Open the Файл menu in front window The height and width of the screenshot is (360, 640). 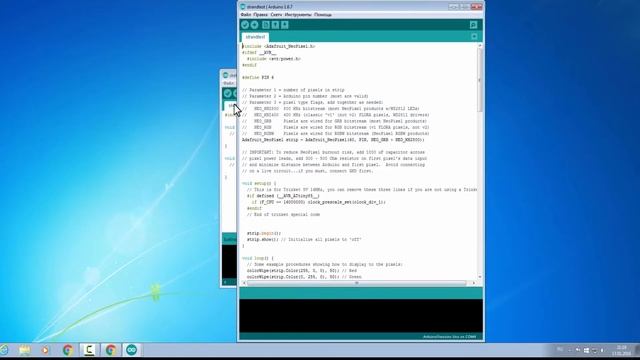[246, 15]
